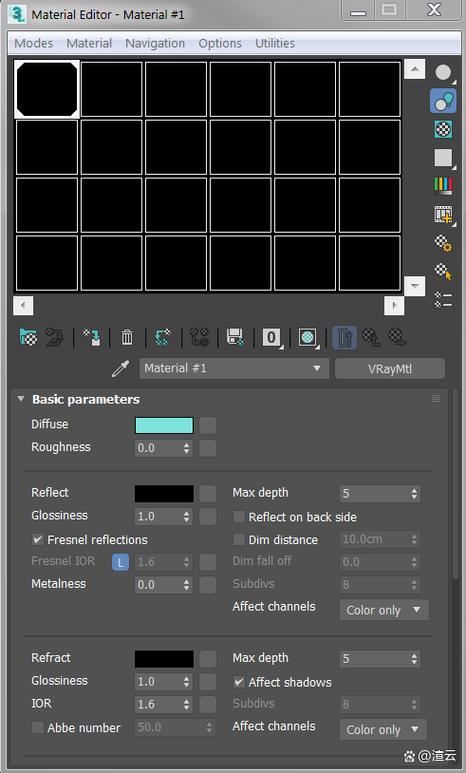Click the Put to Library icon
This screenshot has height=773, width=466.
(235, 337)
